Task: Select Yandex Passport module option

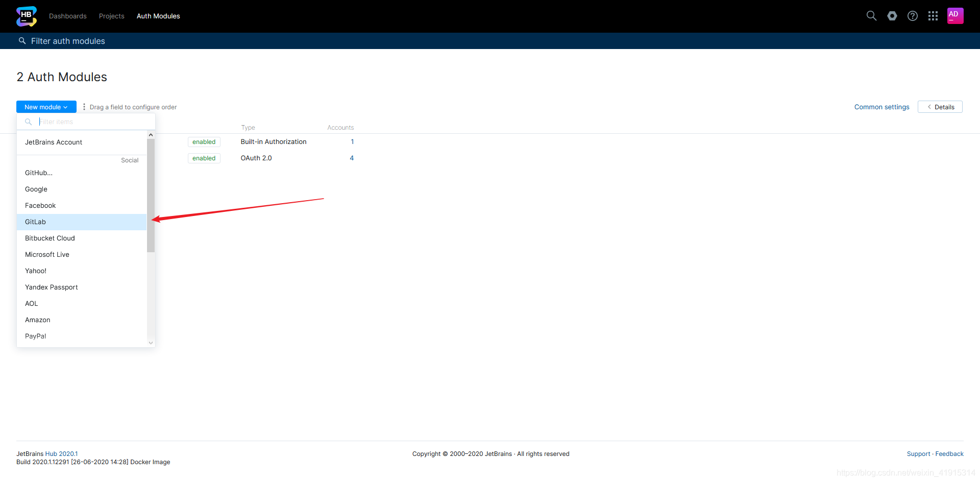Action: (x=82, y=287)
